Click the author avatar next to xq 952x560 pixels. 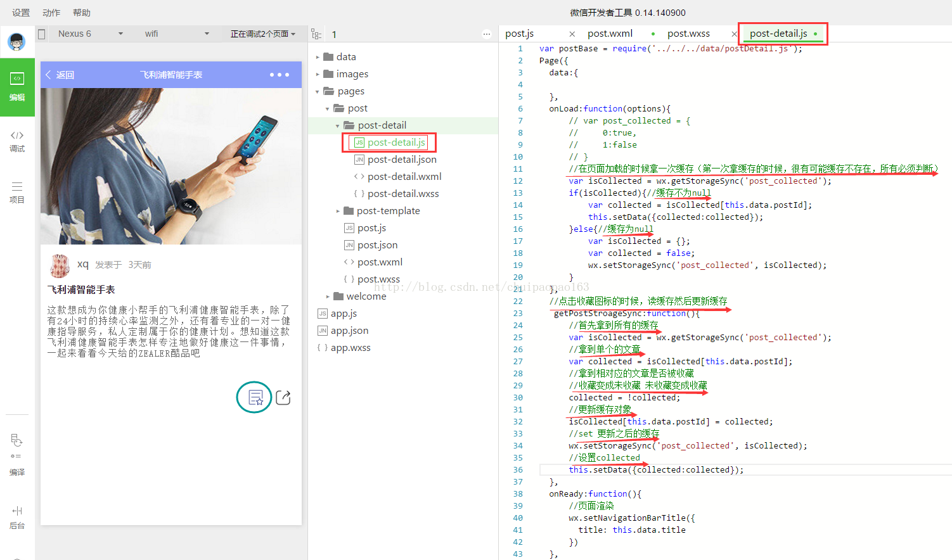[x=60, y=265]
